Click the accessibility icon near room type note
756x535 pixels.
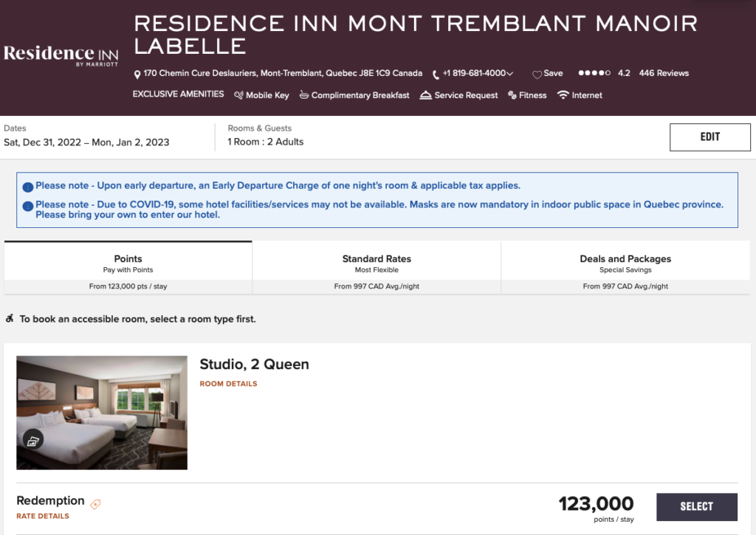point(10,319)
